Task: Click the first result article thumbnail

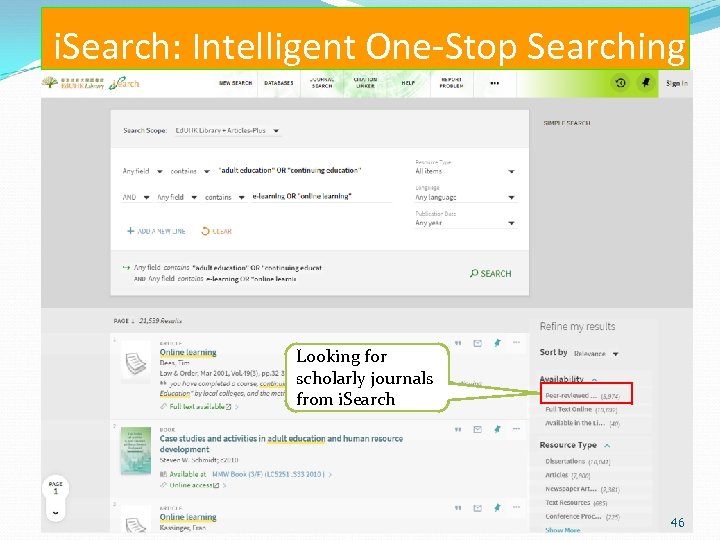Action: click(135, 363)
